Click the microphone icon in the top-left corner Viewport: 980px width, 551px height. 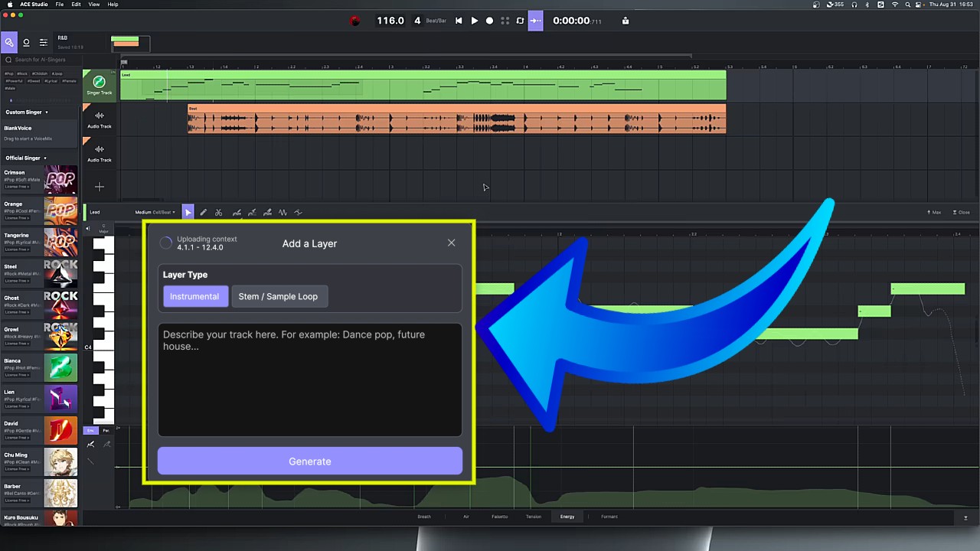tap(8, 42)
